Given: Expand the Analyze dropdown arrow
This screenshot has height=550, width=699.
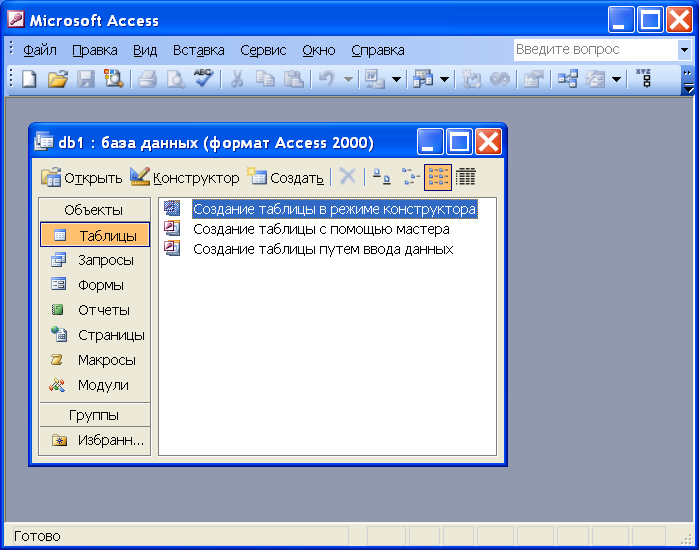Looking at the screenshot, I should coord(444,80).
